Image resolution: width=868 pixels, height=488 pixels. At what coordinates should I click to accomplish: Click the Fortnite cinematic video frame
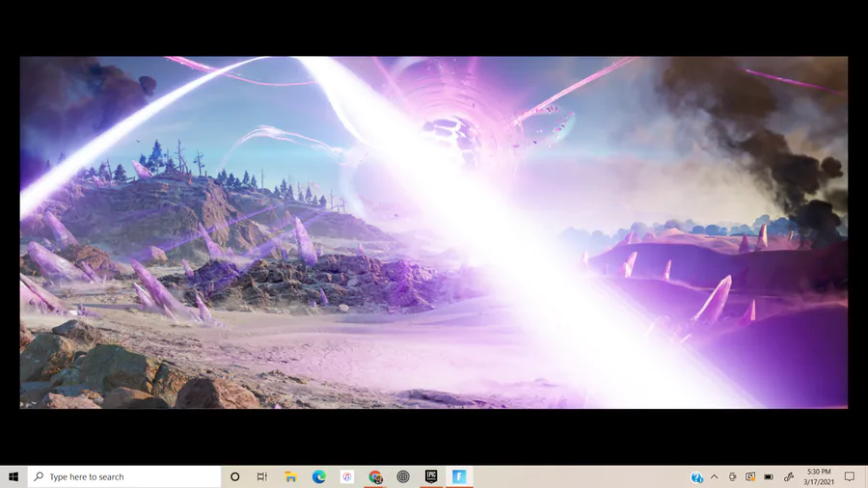433,232
